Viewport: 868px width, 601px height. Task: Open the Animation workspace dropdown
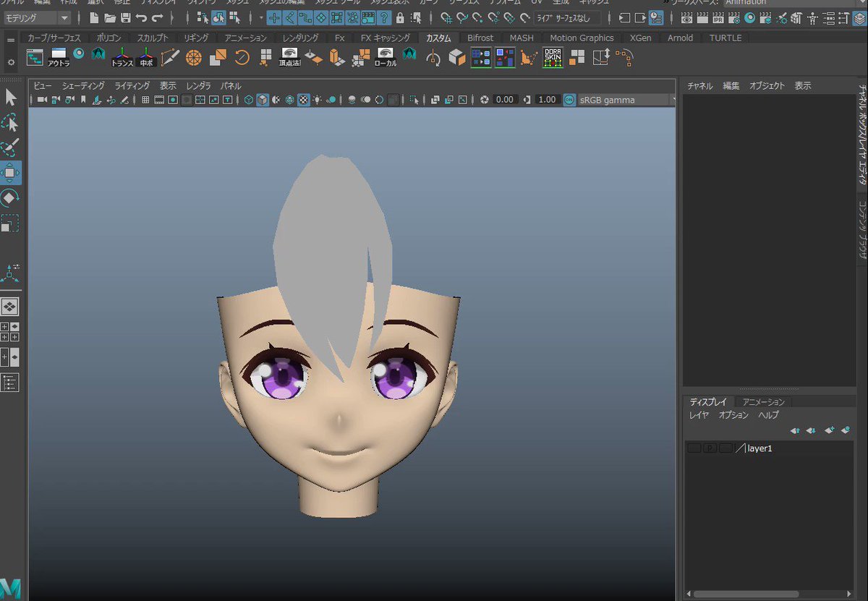(x=794, y=3)
